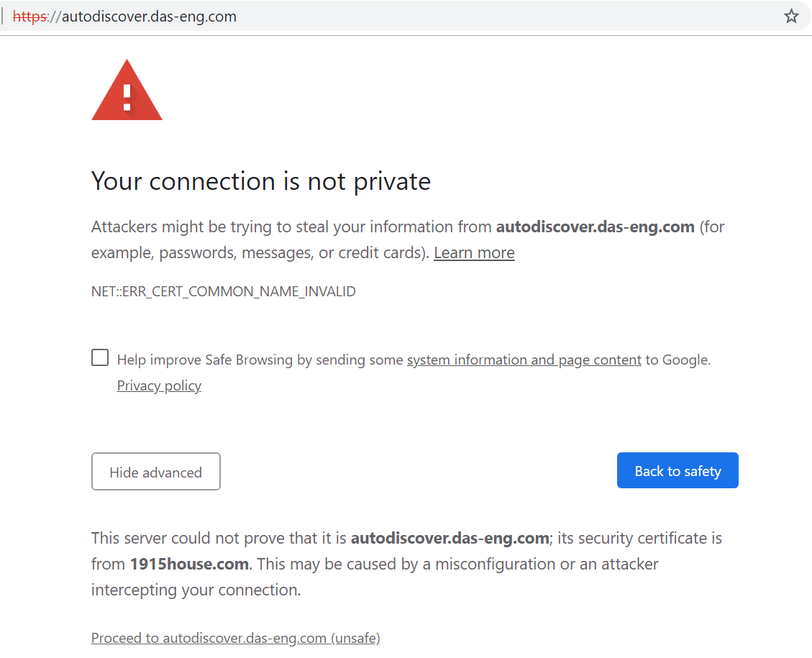Click the bold 1915house.com domain text
The image size is (812, 658).
click(x=189, y=565)
